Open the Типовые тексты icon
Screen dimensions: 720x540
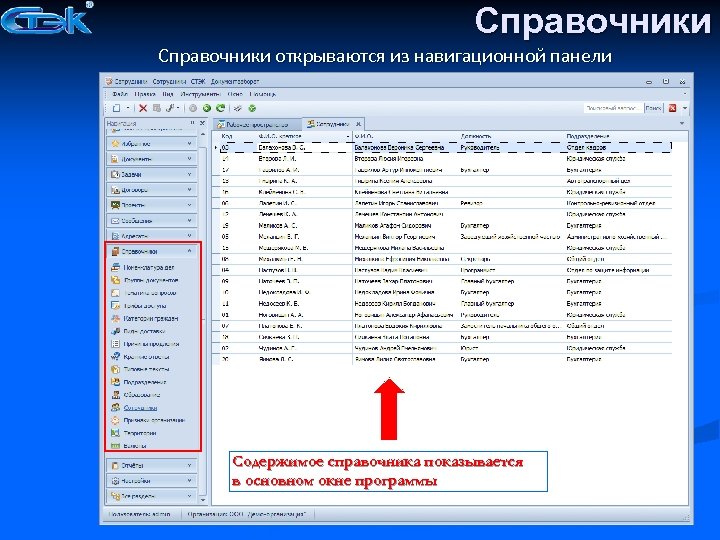click(115, 369)
